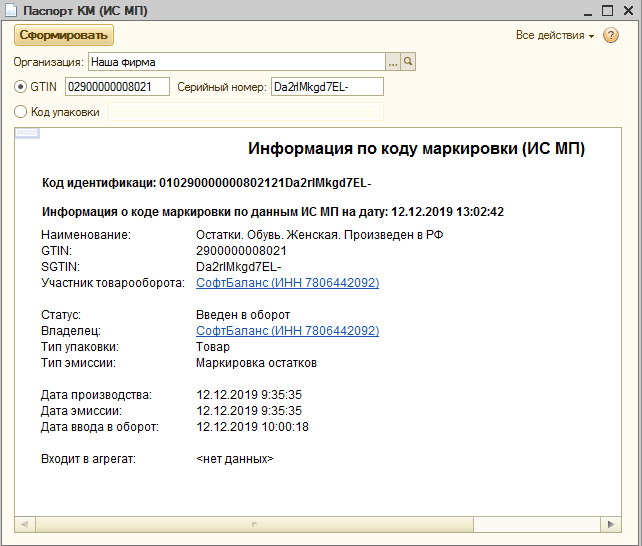Open help via the question mark icon
642x546 pixels.
click(x=611, y=36)
